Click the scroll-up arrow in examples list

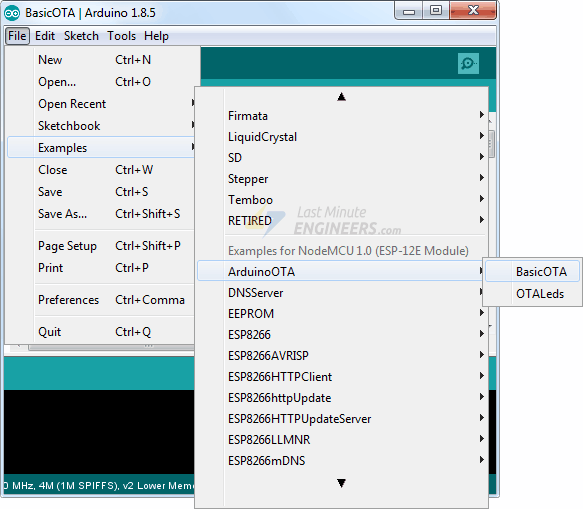tap(341, 97)
